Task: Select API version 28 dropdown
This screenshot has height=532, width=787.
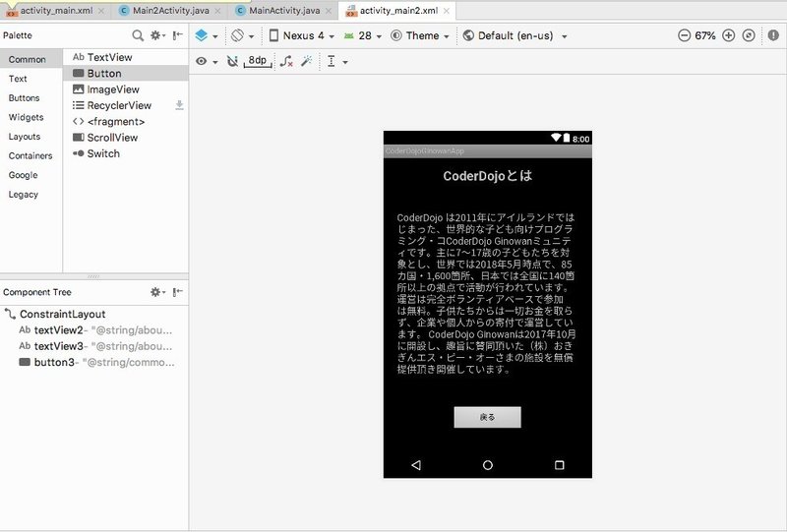Action: (363, 35)
